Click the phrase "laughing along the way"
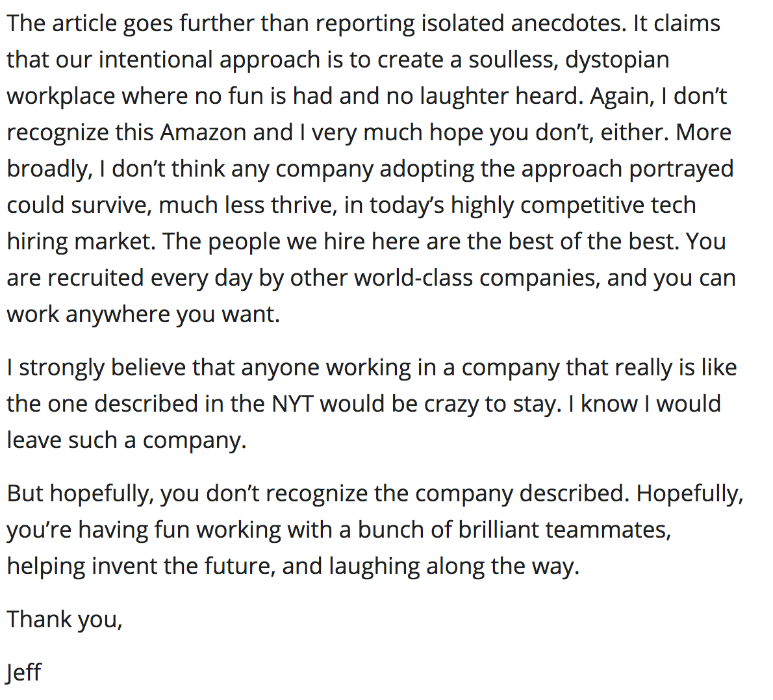Image resolution: width=773 pixels, height=700 pixels. pyautogui.click(x=453, y=566)
